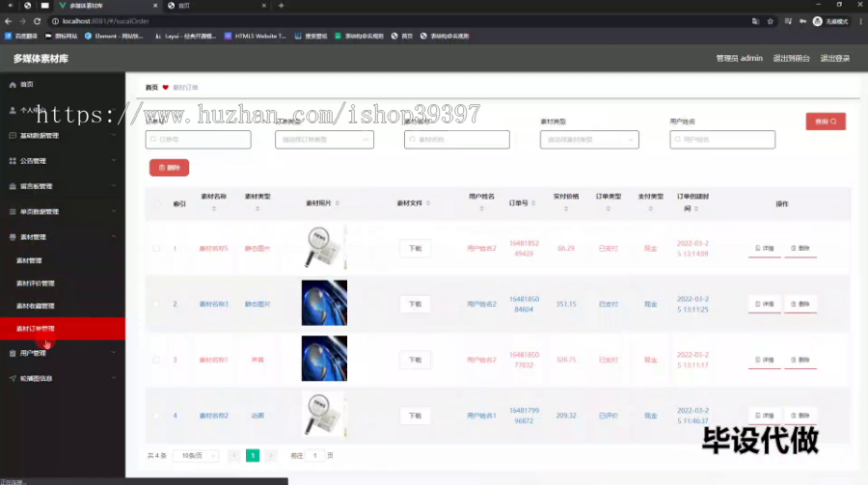868x485 pixels.
Task: Sort table by 实付价格 column arrows
Action: 566,208
